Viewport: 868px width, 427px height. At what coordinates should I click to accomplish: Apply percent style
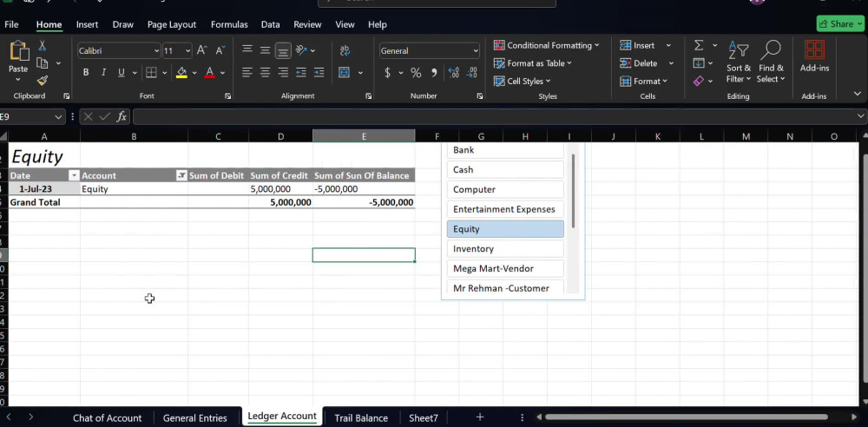point(416,73)
